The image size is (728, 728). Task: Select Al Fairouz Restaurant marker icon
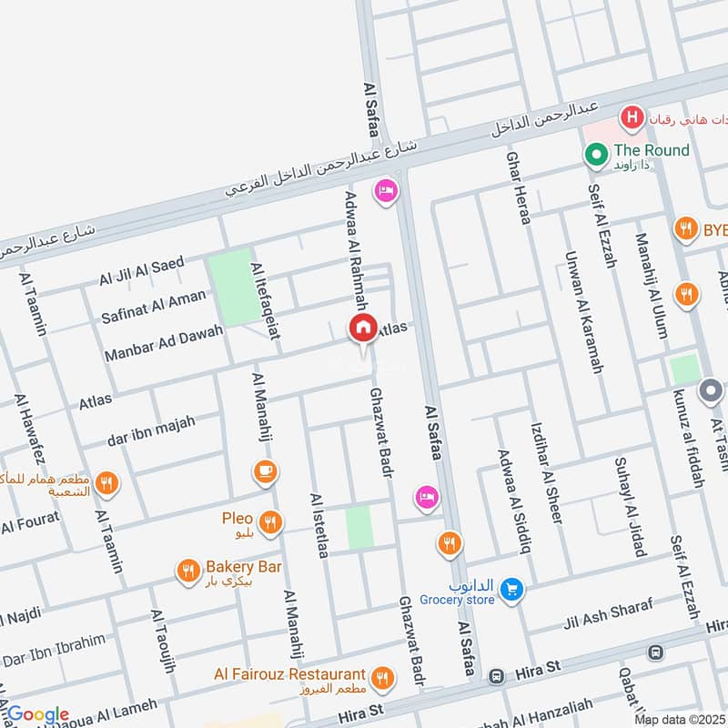coord(382,679)
